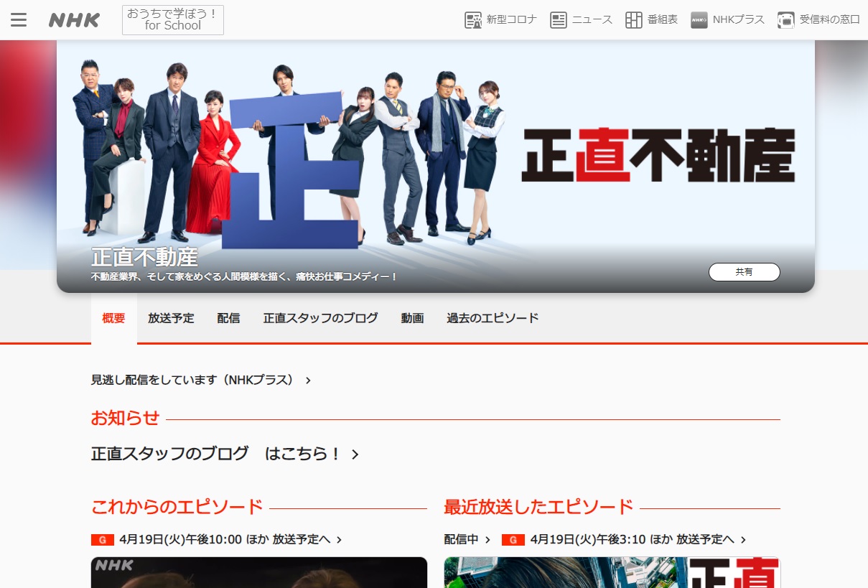
Task: Open おうちで学ぼう for School banner
Action: point(173,20)
